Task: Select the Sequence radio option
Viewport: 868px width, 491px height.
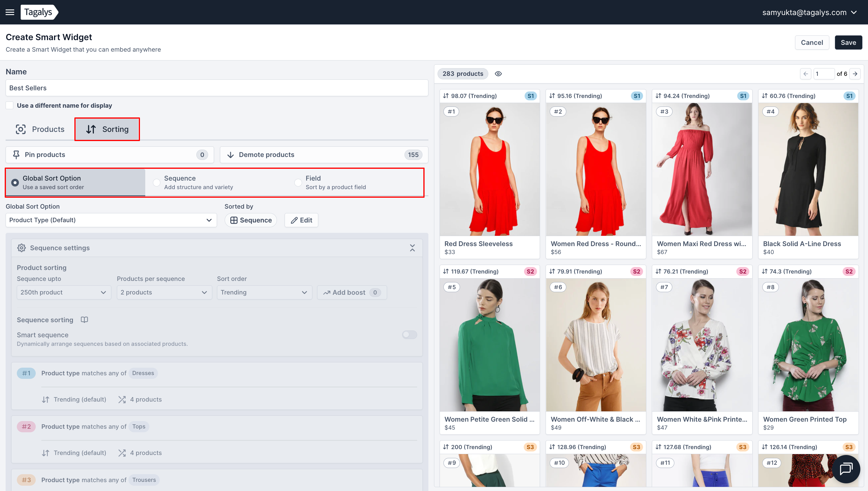Action: pyautogui.click(x=156, y=182)
